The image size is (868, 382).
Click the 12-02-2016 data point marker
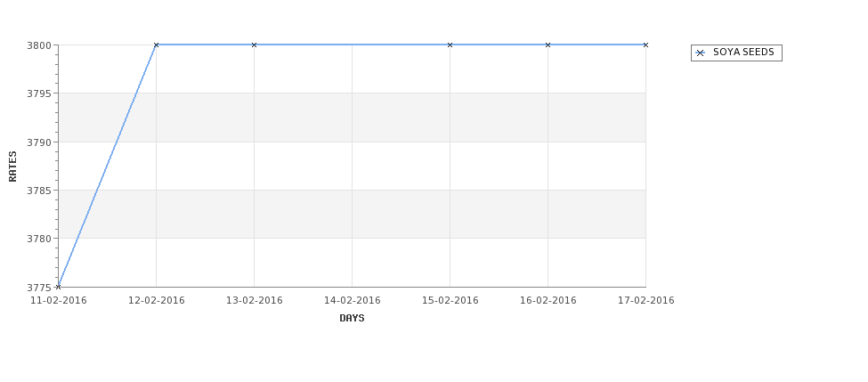pos(156,45)
